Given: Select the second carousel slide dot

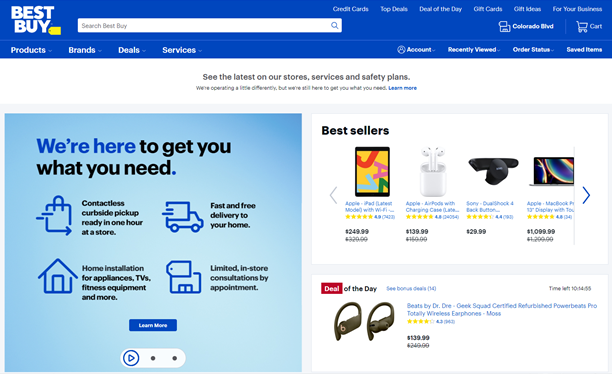Looking at the screenshot, I should coord(153,358).
